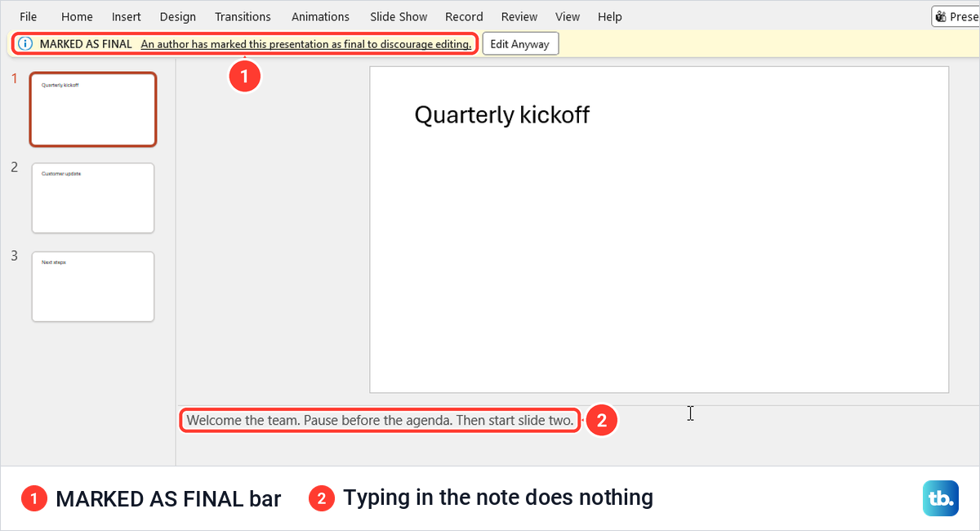Viewport: 980px width, 531px height.
Task: Click the MARKED AS FINAL label
Action: pos(86,44)
